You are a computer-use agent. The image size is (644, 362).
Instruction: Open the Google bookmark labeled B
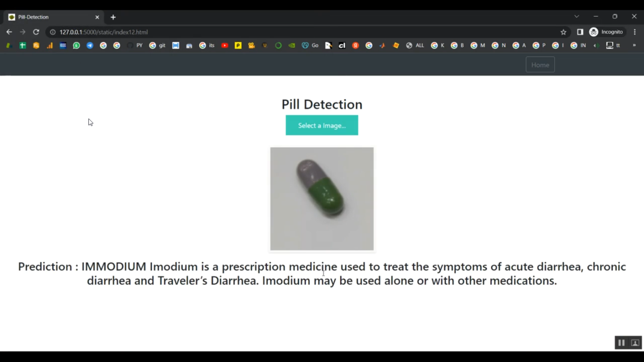pos(457,45)
